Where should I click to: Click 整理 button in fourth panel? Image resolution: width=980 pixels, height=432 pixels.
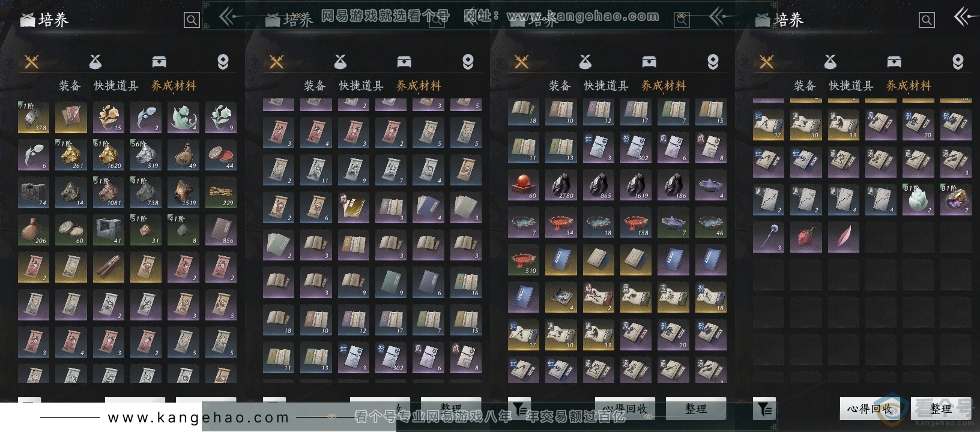coord(941,409)
